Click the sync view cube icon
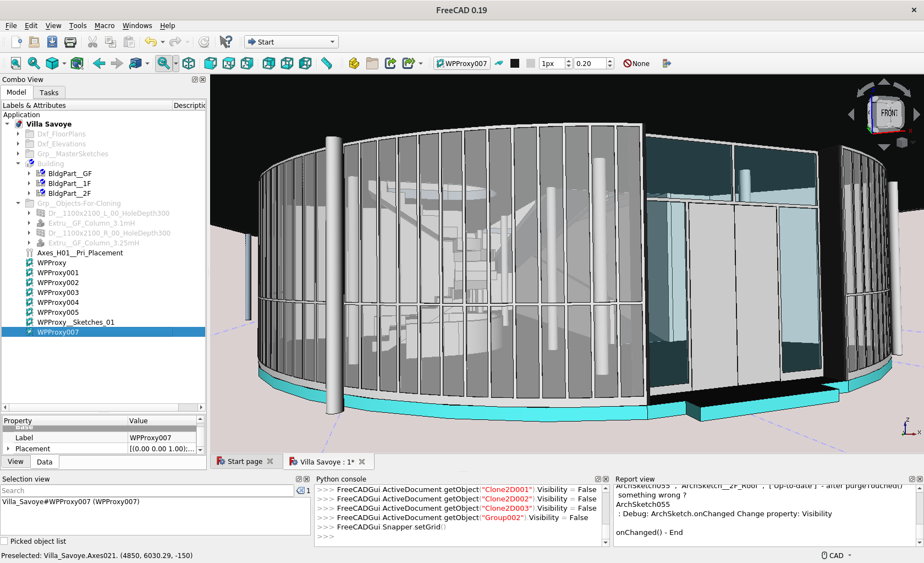 pyautogui.click(x=135, y=63)
